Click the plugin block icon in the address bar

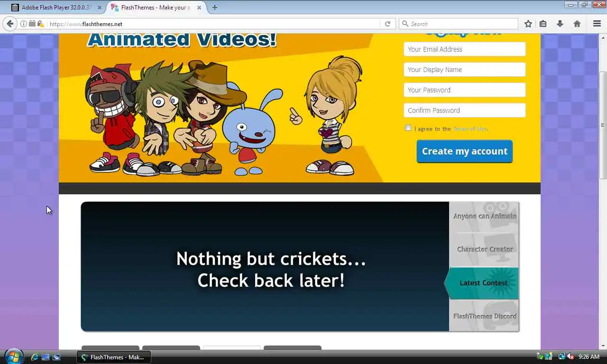pos(32,24)
